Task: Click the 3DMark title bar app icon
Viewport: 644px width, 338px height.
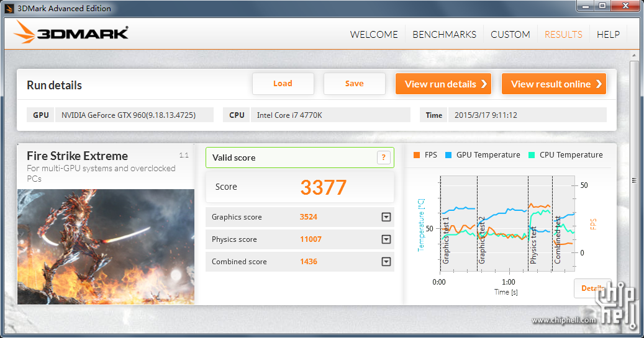Action: 9,8
